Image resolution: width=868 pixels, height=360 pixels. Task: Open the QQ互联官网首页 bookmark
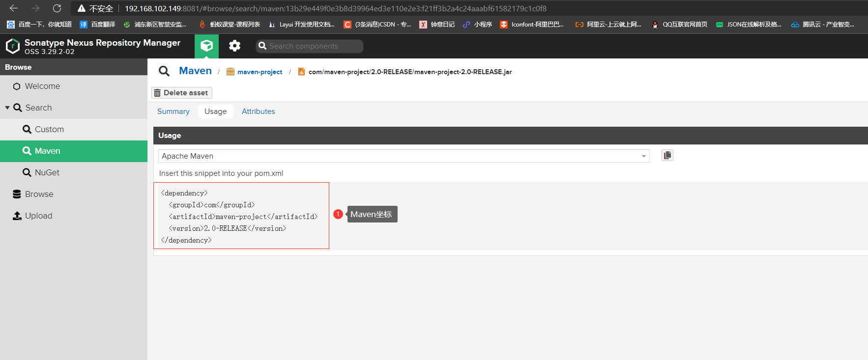(x=679, y=24)
